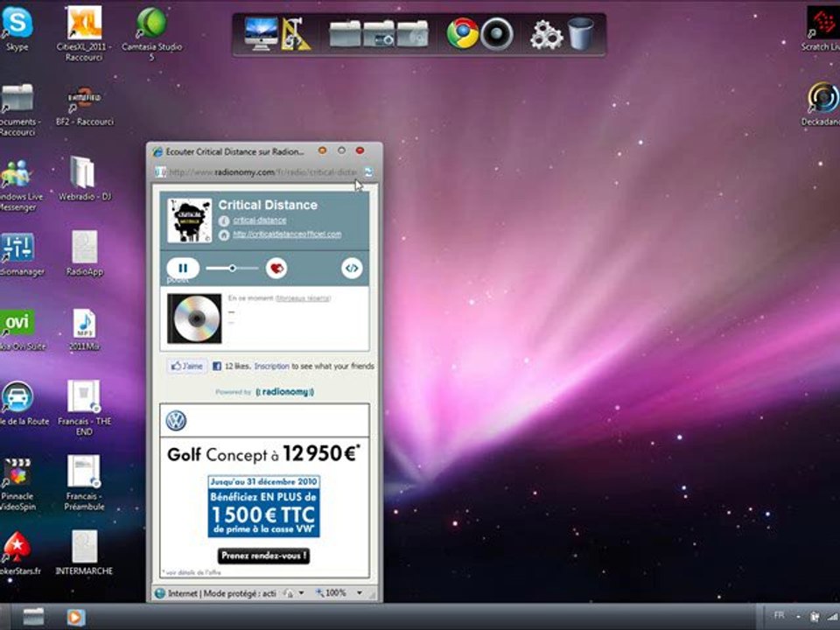Image resolution: width=840 pixels, height=630 pixels.
Task: Open the speaker icon in the dock
Action: coord(497,34)
